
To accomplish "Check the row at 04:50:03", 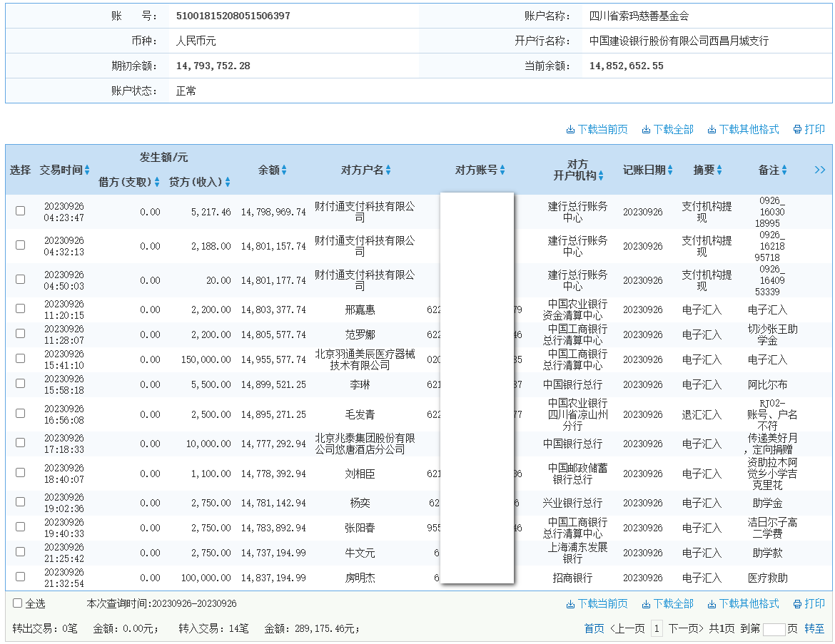I will click(x=20, y=279).
